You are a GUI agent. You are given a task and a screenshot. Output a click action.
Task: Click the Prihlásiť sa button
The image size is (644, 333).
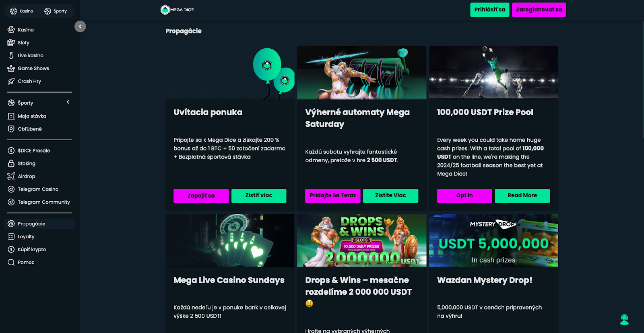[x=489, y=10]
